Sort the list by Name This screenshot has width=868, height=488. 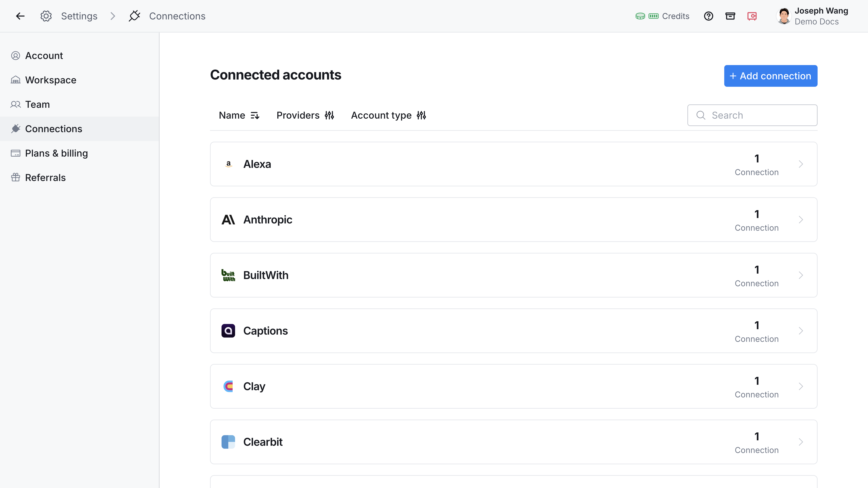point(239,115)
